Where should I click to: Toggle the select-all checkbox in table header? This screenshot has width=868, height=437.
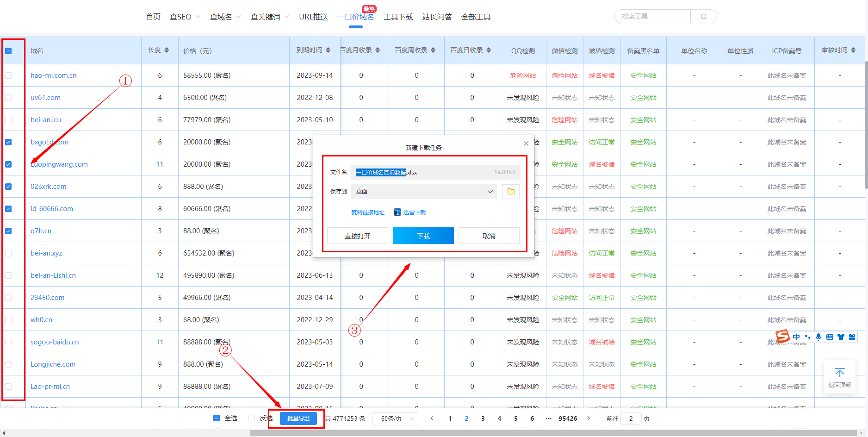pyautogui.click(x=8, y=50)
